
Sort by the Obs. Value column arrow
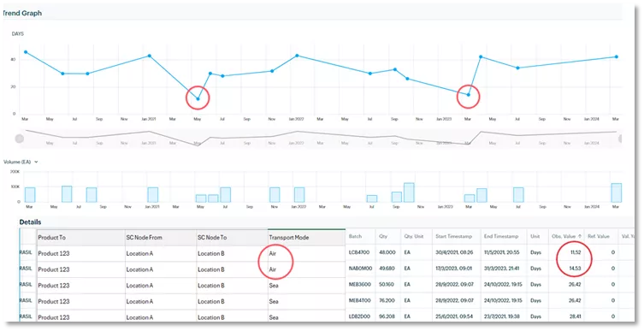pyautogui.click(x=580, y=236)
